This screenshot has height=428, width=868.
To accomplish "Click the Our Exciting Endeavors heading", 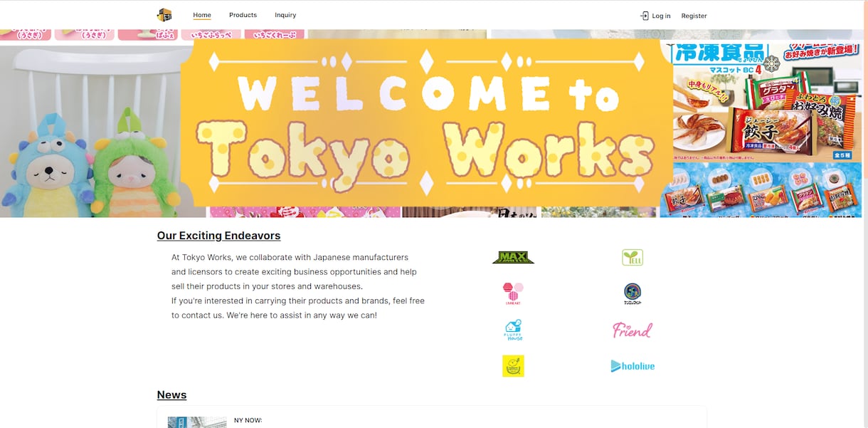I will (218, 236).
